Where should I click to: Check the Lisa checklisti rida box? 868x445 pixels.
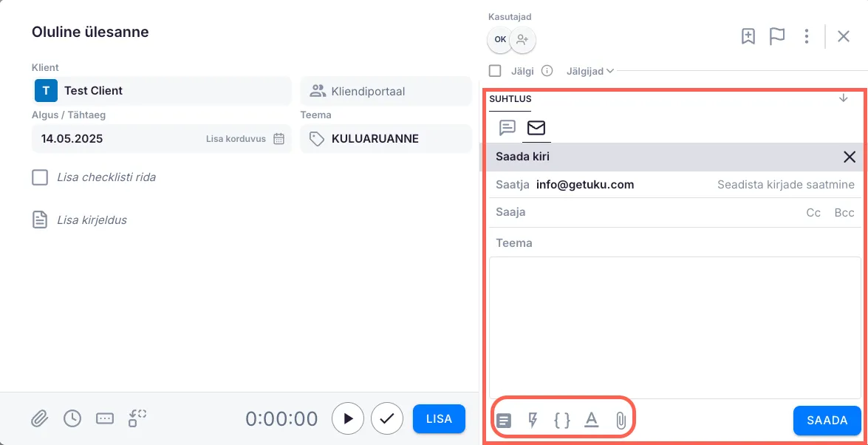coord(40,177)
